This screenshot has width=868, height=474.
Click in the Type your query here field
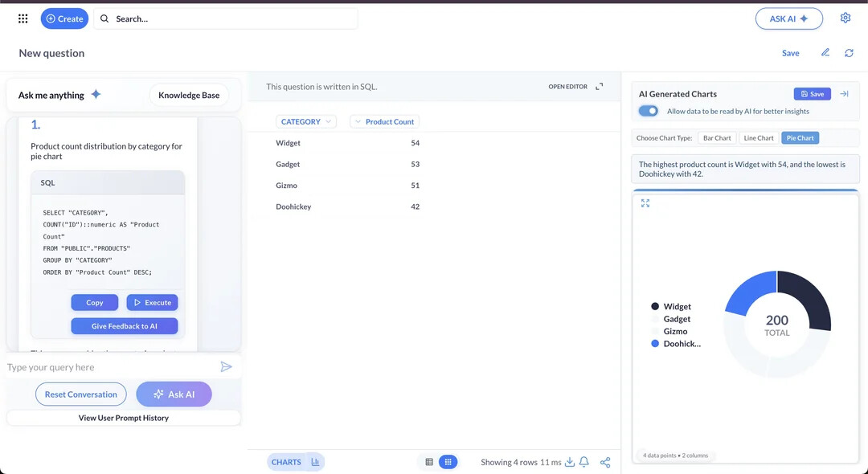(x=108, y=367)
